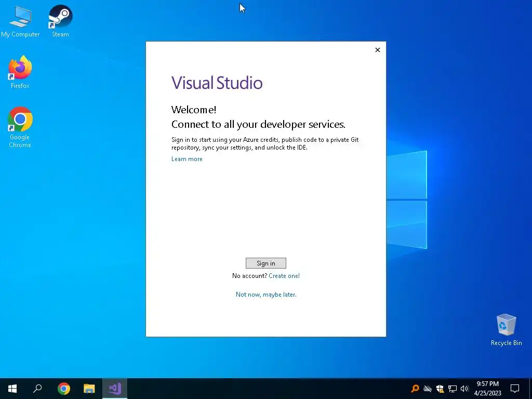This screenshot has height=399, width=532.
Task: Follow the Learn more link
Action: point(187,159)
